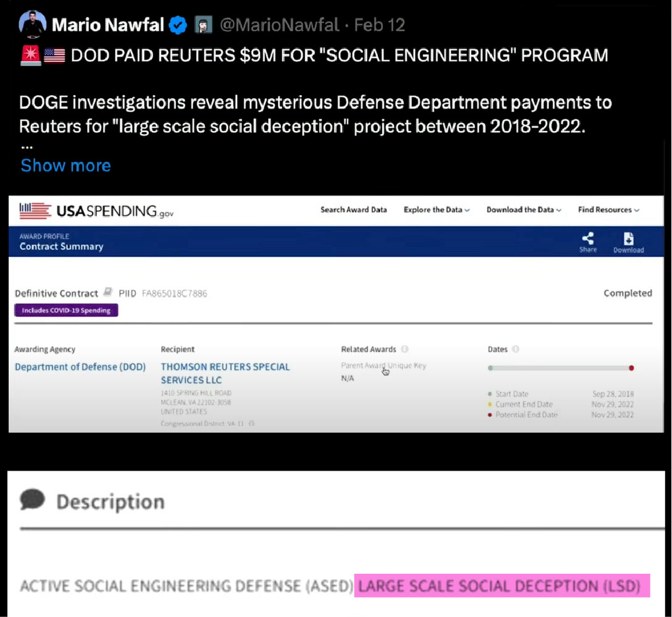Screen dimensions: 672x617
Task: Click the Potential End Date label
Action: pyautogui.click(x=526, y=415)
